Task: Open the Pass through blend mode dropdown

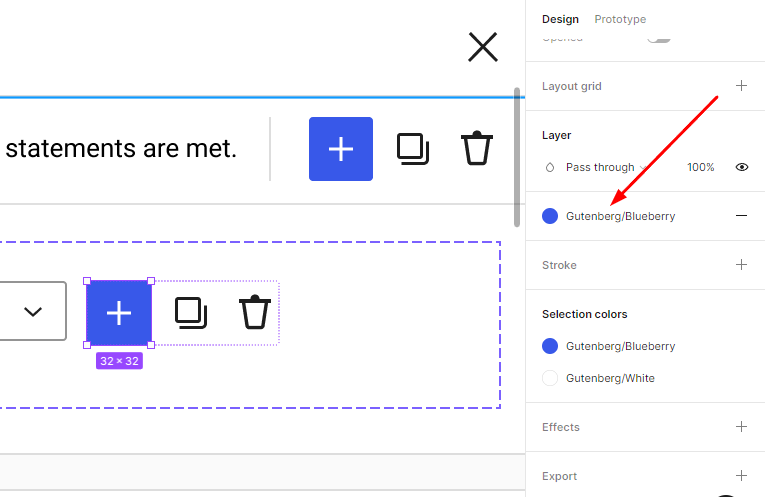Action: (x=599, y=167)
